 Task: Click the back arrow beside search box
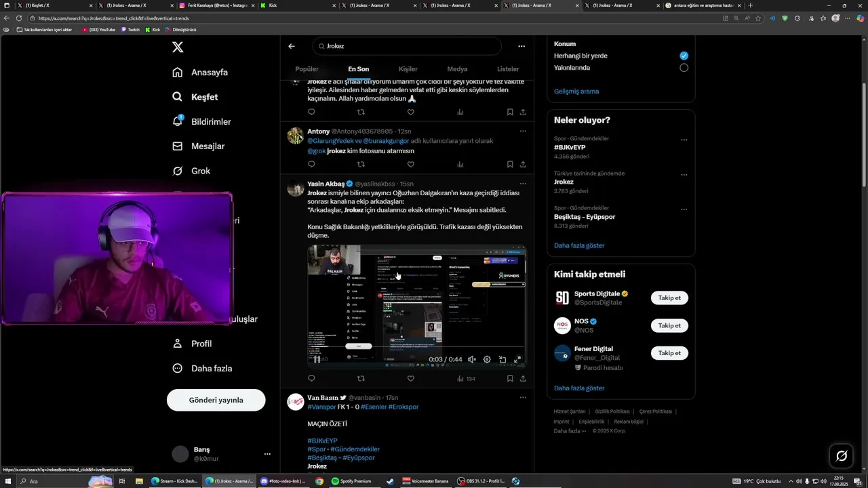[x=292, y=46]
